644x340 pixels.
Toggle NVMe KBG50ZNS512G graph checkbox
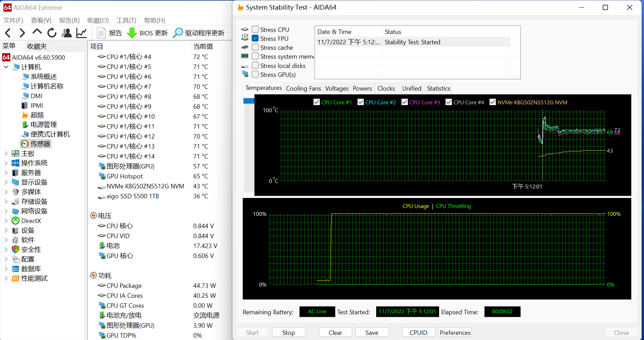[x=492, y=102]
